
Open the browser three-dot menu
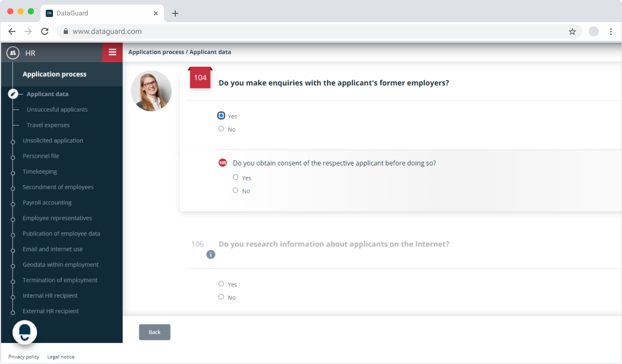click(x=611, y=31)
